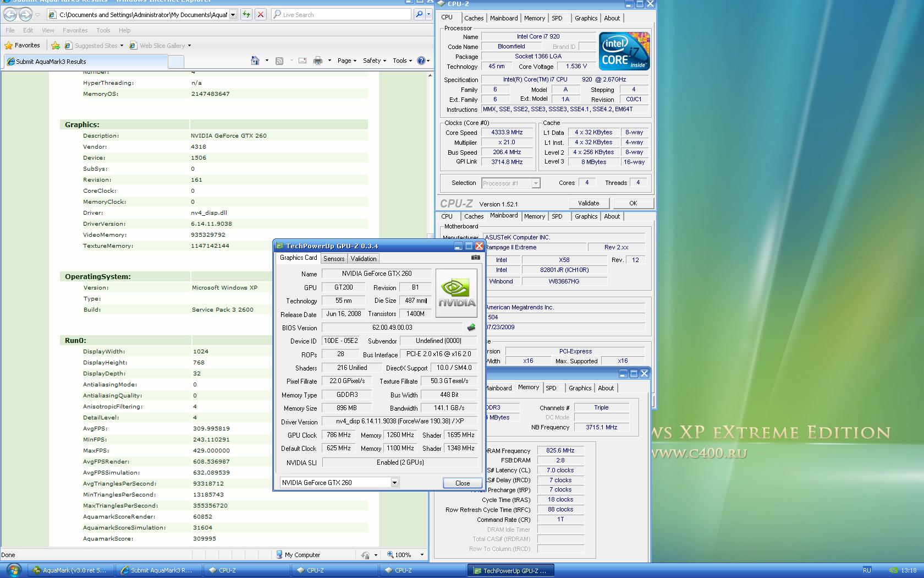Click the Close button in GPU-Z
The image size is (924, 578).
click(x=463, y=483)
